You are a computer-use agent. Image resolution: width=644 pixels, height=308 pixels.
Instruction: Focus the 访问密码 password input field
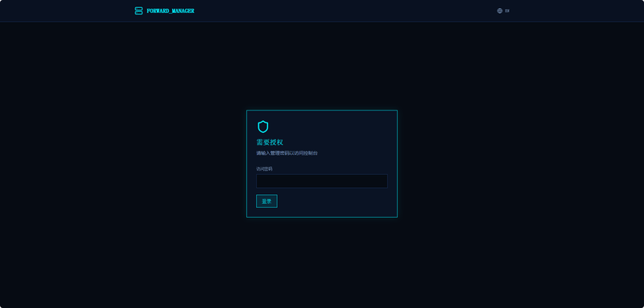(321, 181)
